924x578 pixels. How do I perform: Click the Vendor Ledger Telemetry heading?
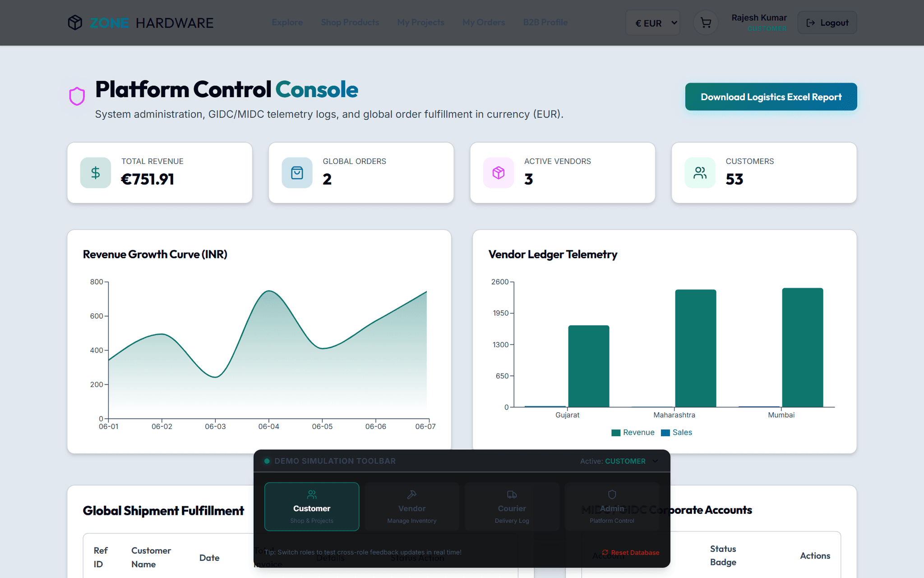(x=553, y=254)
